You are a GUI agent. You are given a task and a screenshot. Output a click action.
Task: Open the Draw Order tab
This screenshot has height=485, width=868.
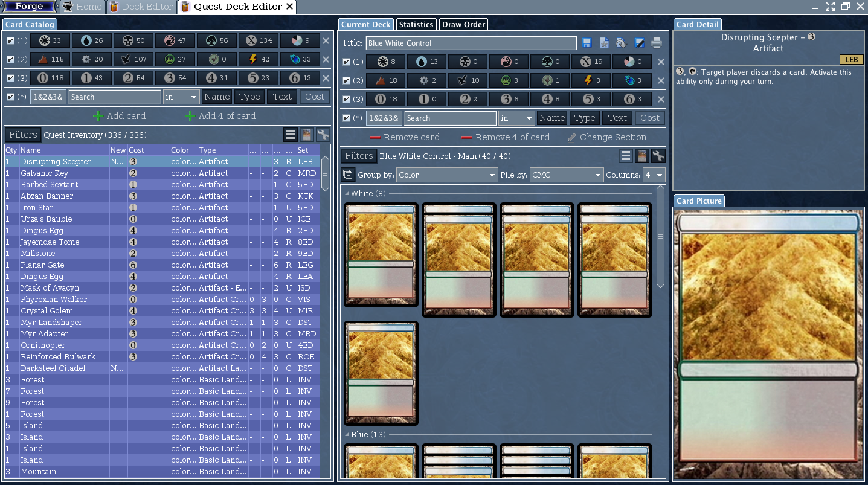(x=463, y=24)
